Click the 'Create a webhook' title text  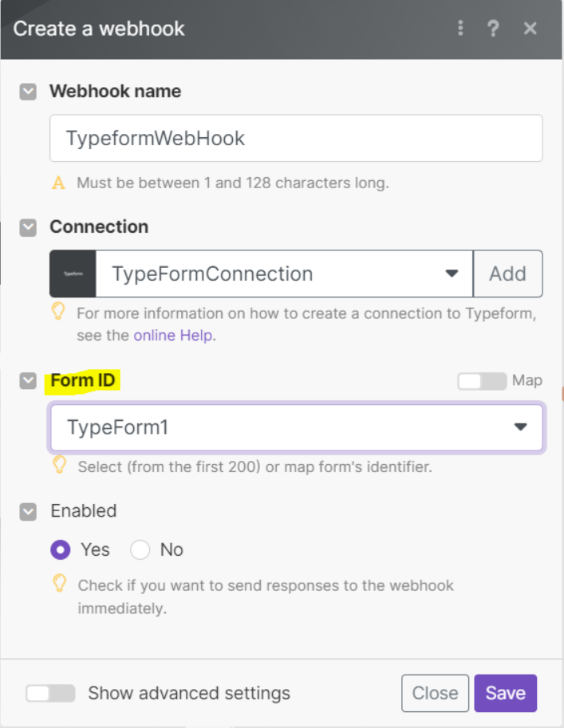pyautogui.click(x=98, y=29)
